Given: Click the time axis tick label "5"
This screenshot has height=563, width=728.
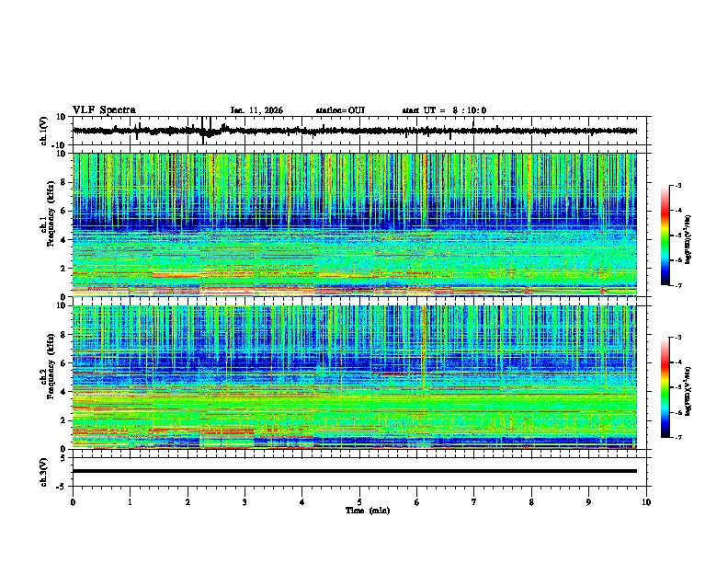Looking at the screenshot, I should point(359,502).
